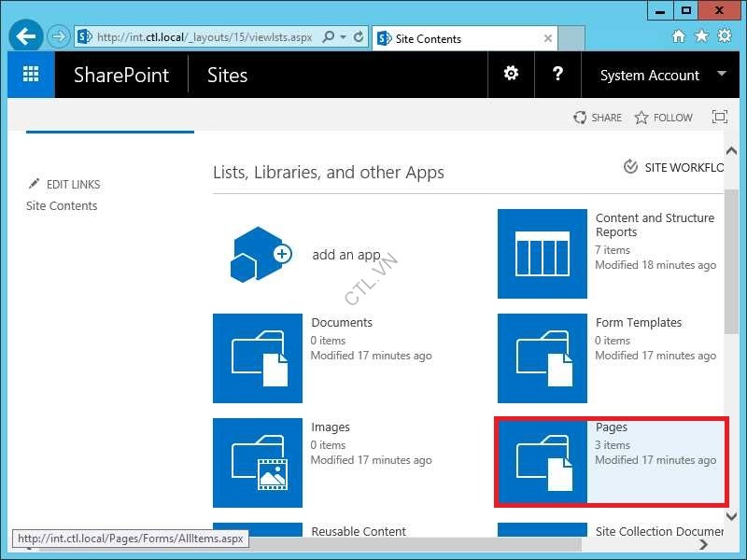Click the browser back arrow button
The image size is (747, 560).
[x=26, y=37]
